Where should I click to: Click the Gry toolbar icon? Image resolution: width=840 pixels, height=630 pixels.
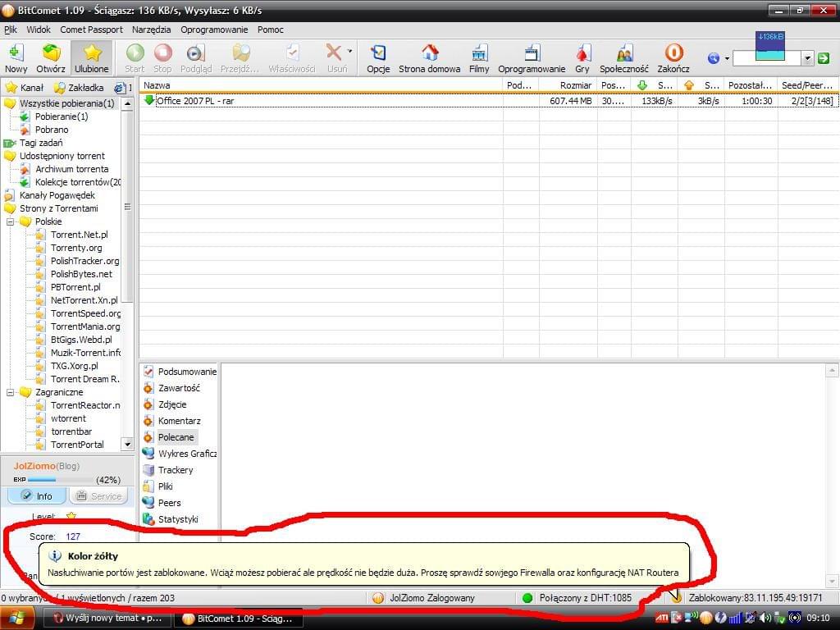pos(582,58)
